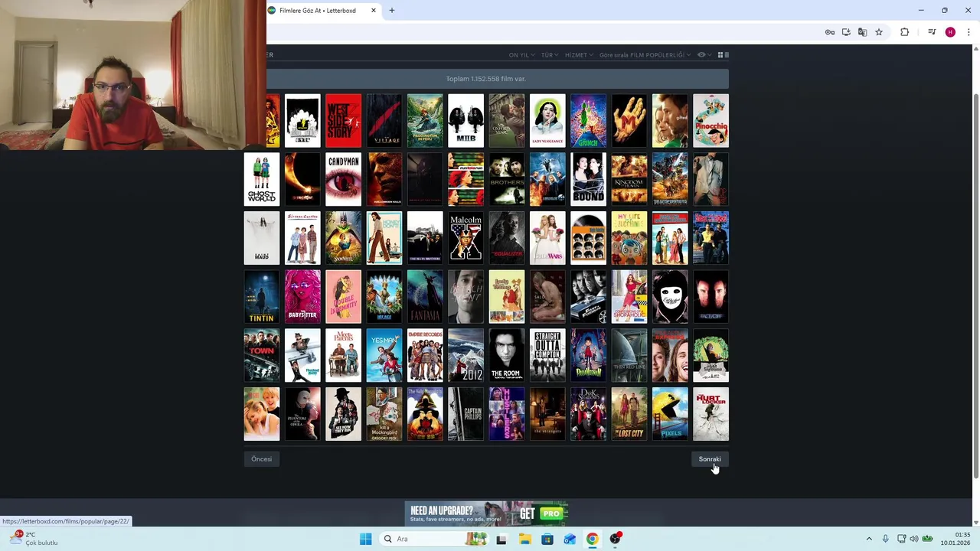Open the Pinocchio film poster
The height and width of the screenshot is (551, 980).
710,121
